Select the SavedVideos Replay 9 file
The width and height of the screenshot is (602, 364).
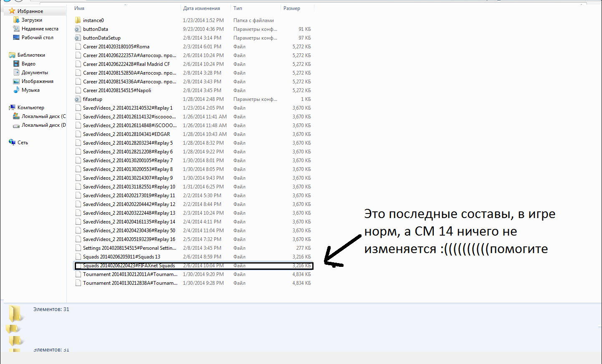(x=128, y=178)
